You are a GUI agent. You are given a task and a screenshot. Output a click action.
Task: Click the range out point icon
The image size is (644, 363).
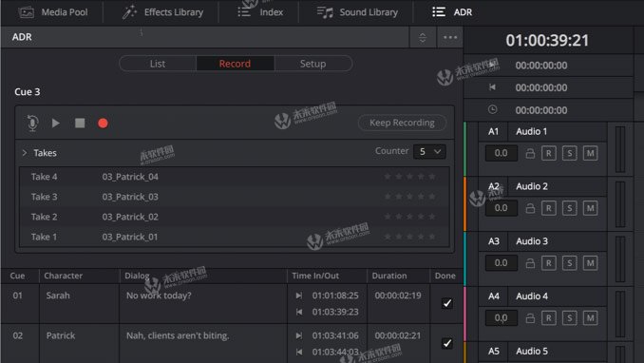pyautogui.click(x=492, y=87)
